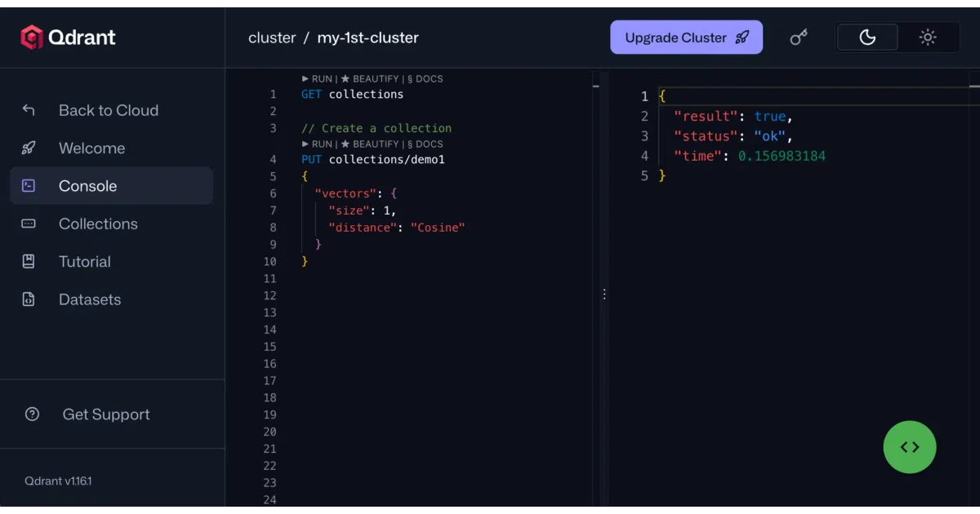Viewport: 980px width, 514px height.
Task: Open docs for PUT collections/demo1 request
Action: click(x=425, y=144)
